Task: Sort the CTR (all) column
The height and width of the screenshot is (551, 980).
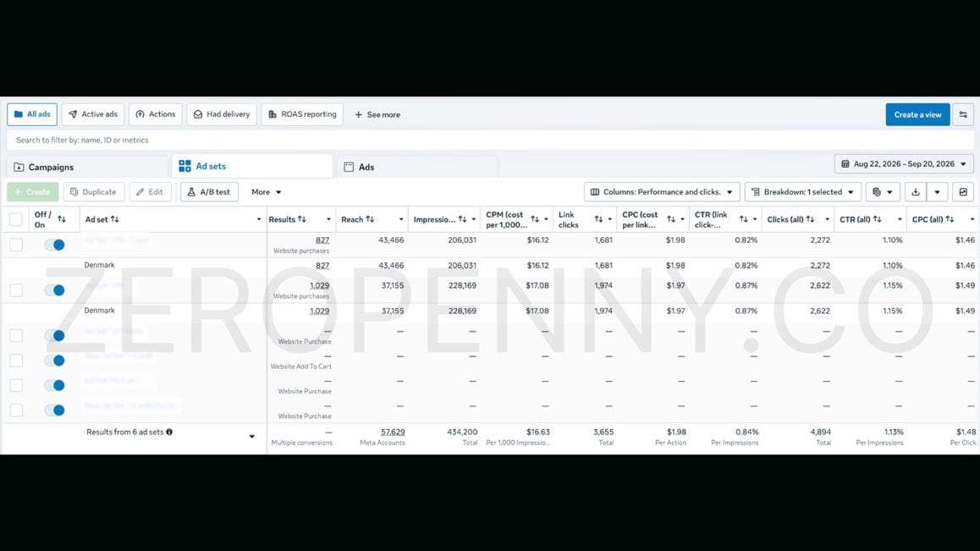Action: [878, 219]
